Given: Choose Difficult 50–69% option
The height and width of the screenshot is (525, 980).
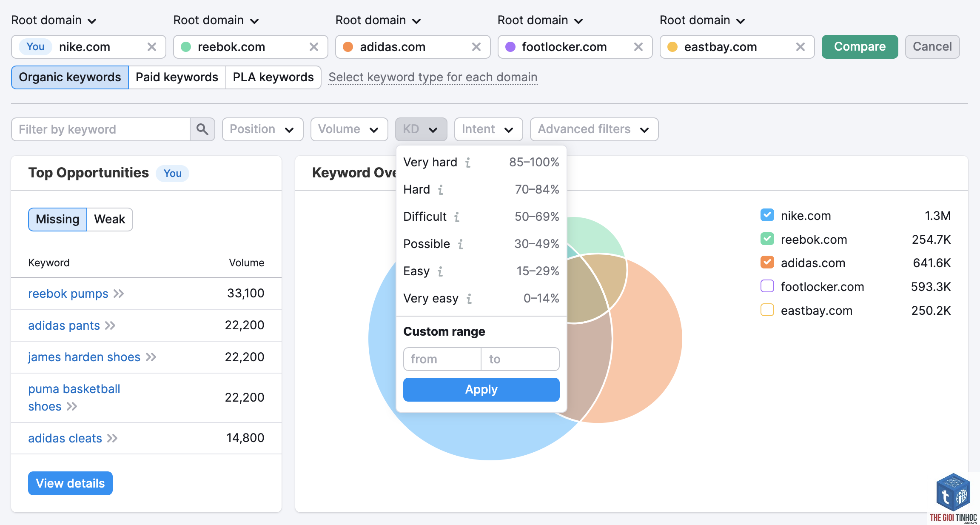Looking at the screenshot, I should [481, 217].
